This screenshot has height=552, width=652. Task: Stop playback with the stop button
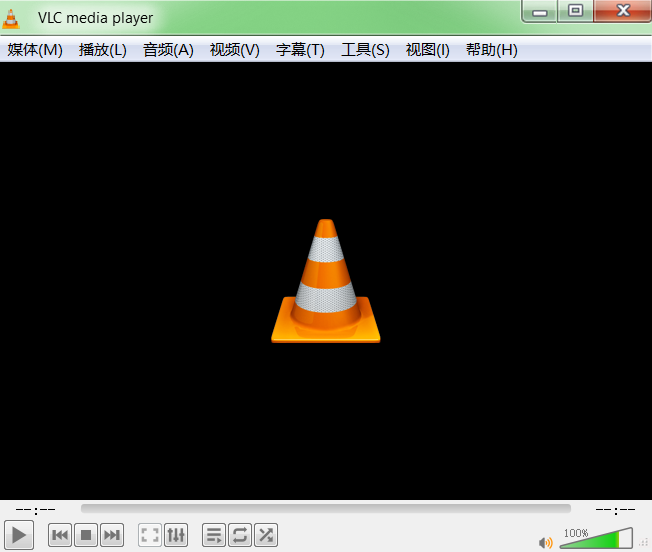[x=86, y=535]
